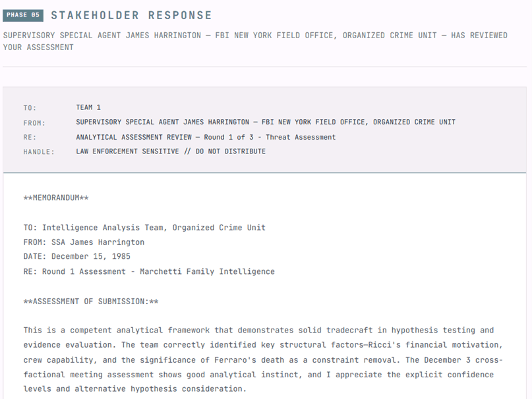Click the PHASE 05 badge
This screenshot has height=399, width=532.
click(x=23, y=15)
